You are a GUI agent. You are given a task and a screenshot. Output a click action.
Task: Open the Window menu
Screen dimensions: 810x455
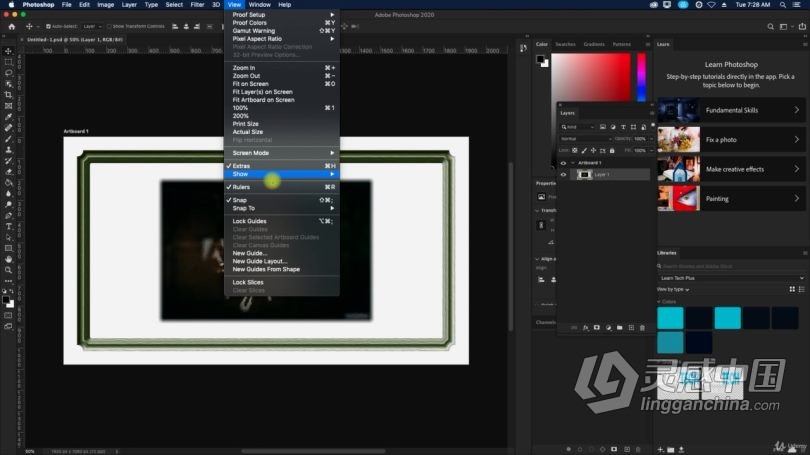click(x=259, y=5)
